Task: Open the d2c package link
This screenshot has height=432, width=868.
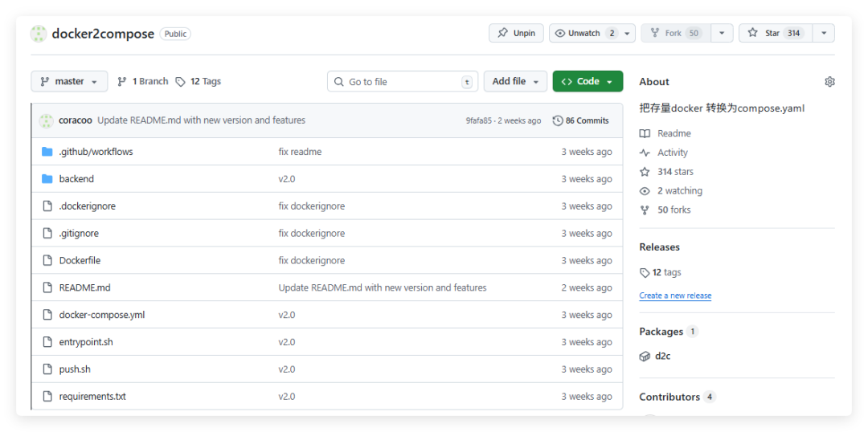Action: [662, 357]
